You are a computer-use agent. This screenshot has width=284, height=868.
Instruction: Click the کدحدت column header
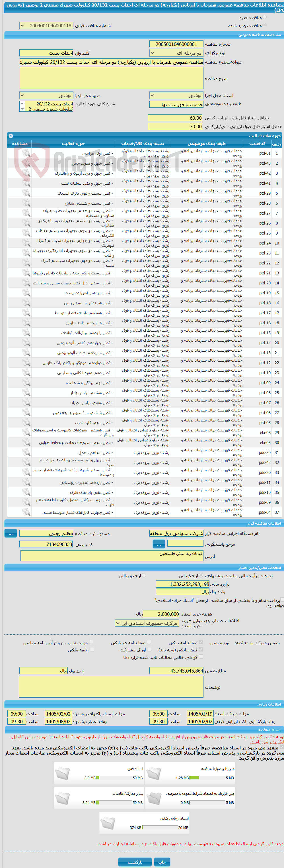click(258, 144)
